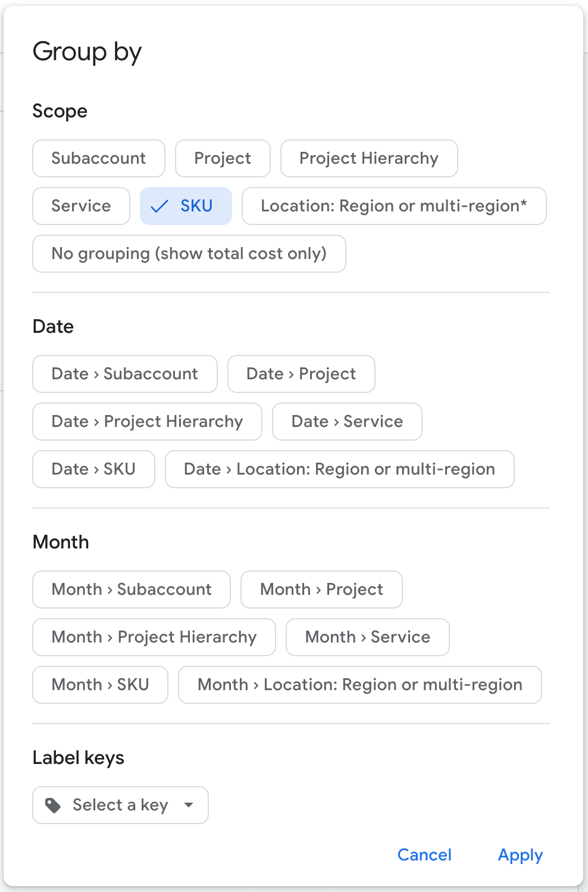Open the Select a key dropdown
588x892 pixels.
120,805
